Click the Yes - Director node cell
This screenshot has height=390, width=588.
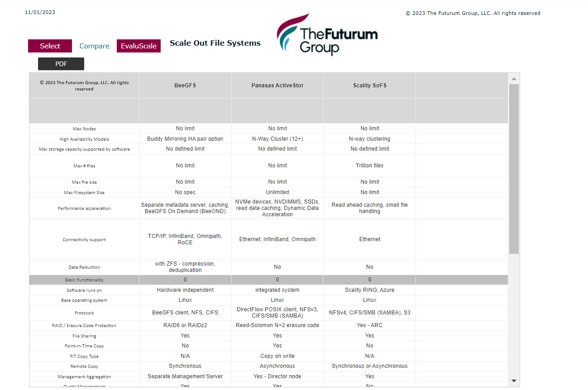pyautogui.click(x=277, y=376)
